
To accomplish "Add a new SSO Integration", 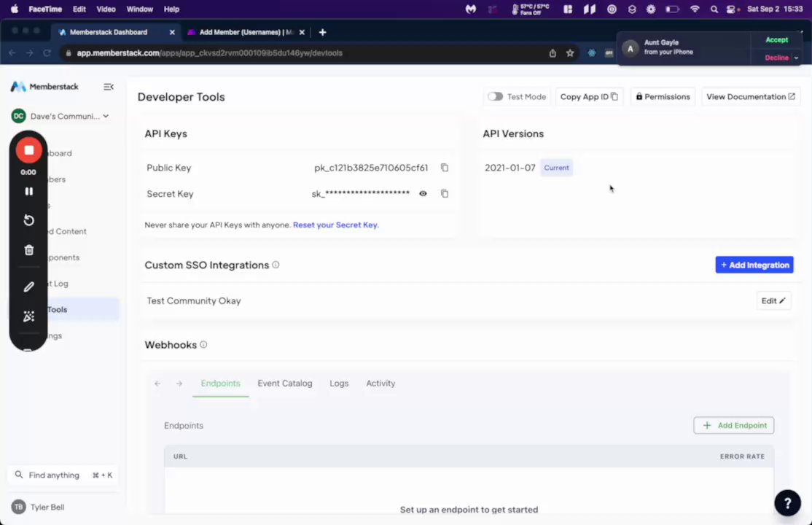I will tap(754, 265).
